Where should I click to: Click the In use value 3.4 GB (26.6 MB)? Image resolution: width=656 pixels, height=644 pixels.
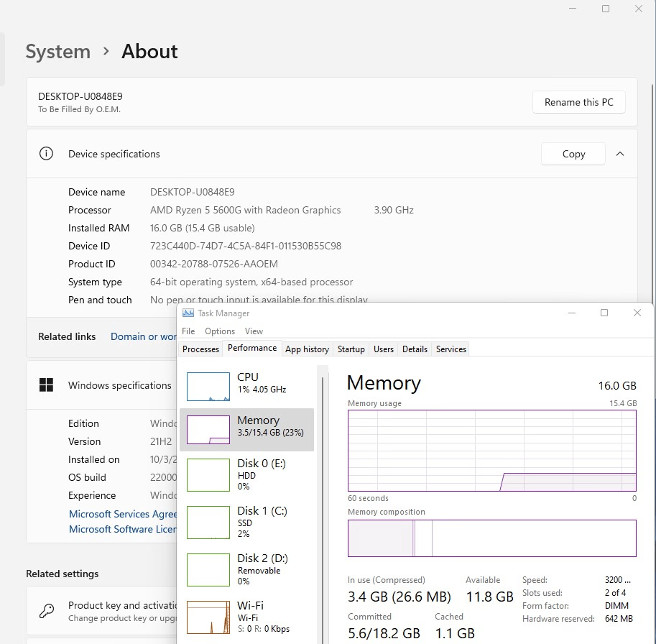click(399, 597)
